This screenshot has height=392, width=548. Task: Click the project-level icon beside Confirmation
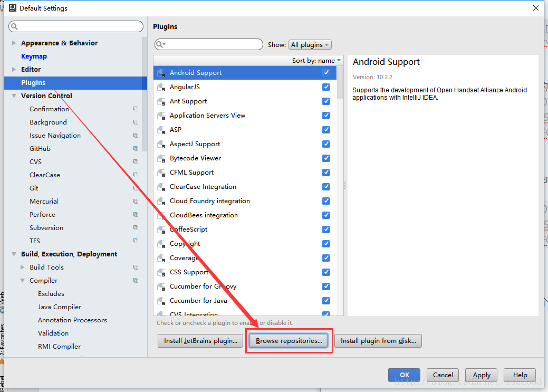136,109
